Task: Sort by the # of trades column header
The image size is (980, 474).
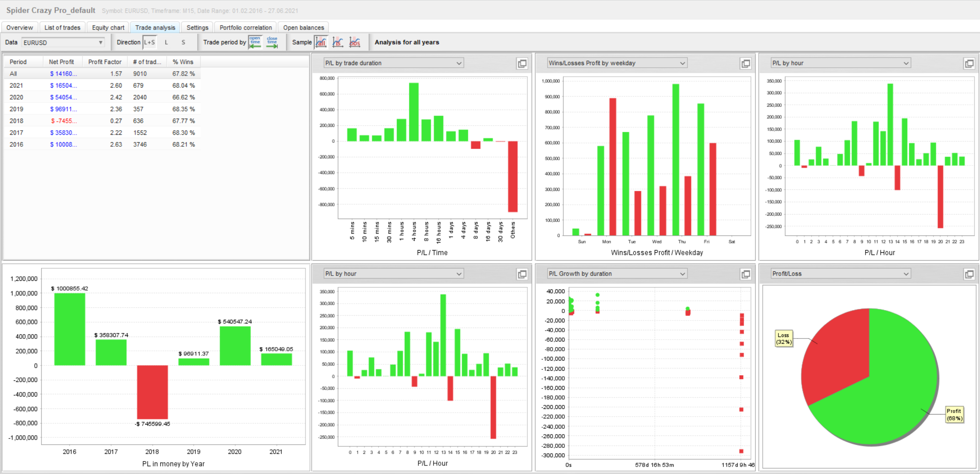Action: (147, 62)
